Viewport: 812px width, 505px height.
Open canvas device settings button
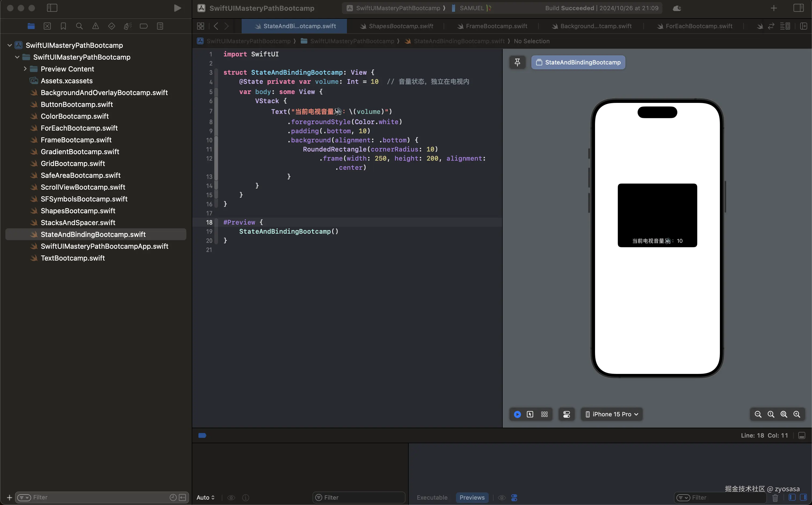pyautogui.click(x=567, y=414)
